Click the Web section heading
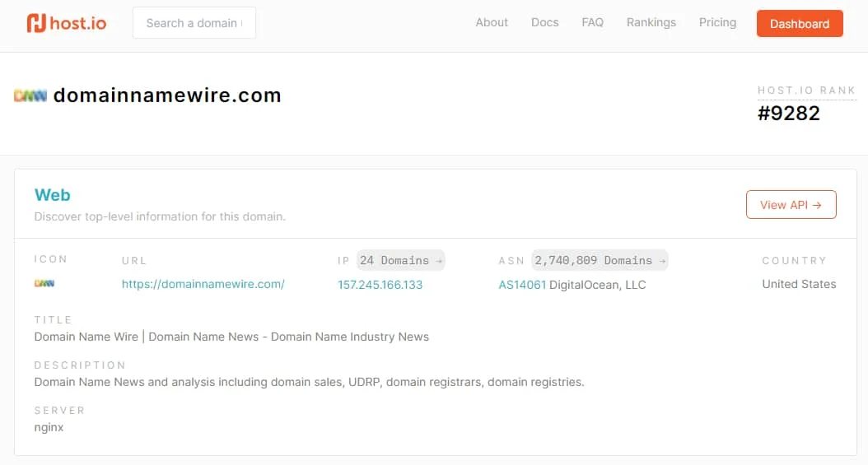This screenshot has width=868, height=465. pyautogui.click(x=53, y=195)
